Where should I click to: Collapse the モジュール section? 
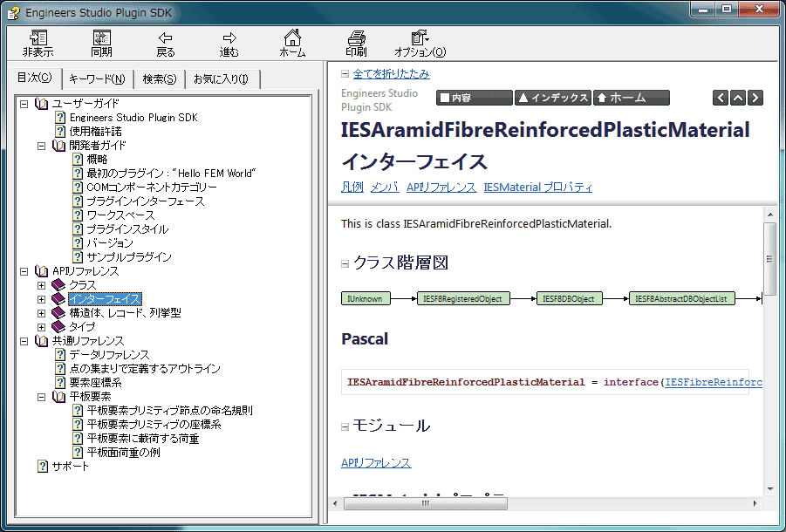pyautogui.click(x=345, y=426)
